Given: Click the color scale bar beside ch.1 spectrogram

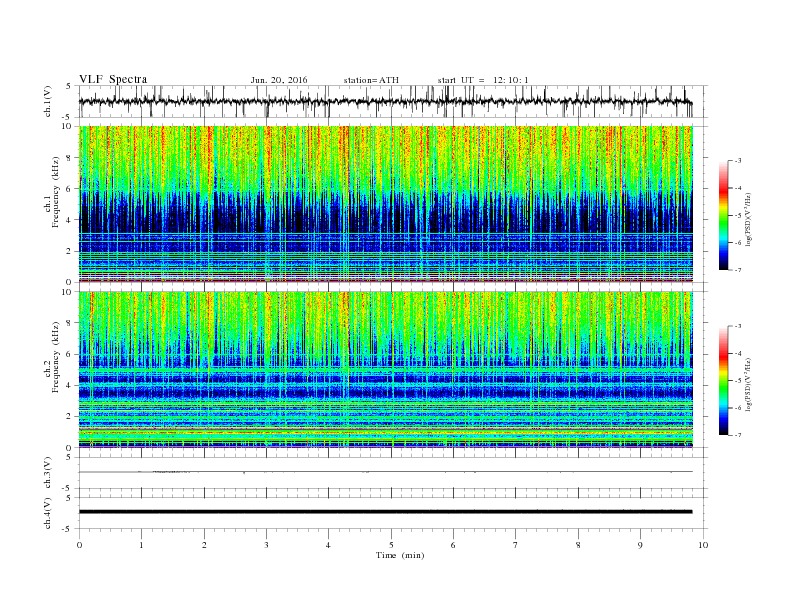Looking at the screenshot, I should point(723,216).
